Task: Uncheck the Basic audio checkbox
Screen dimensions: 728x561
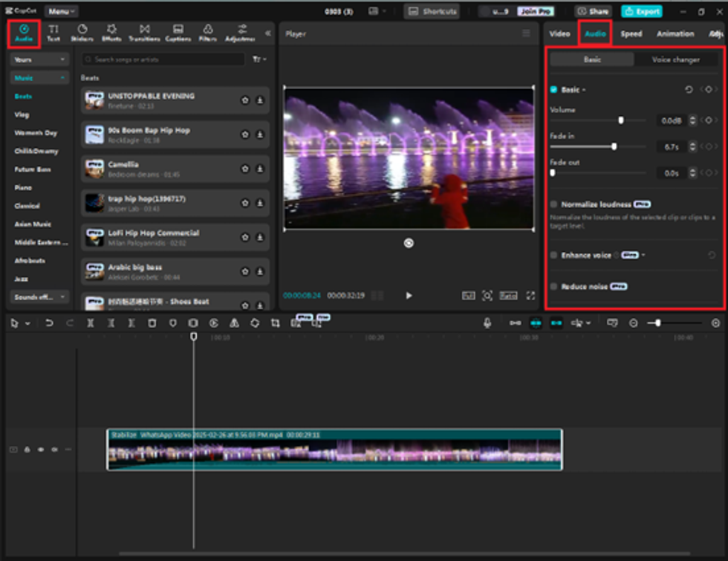Action: (553, 90)
